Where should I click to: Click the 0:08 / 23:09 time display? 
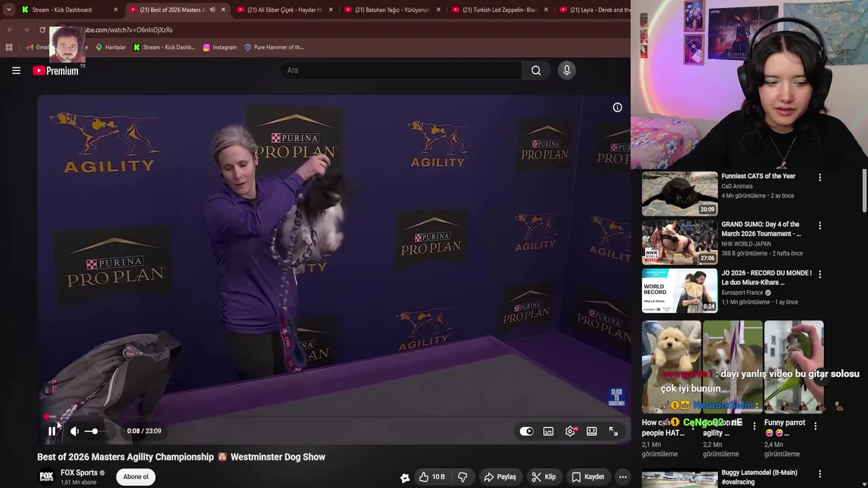tap(144, 431)
